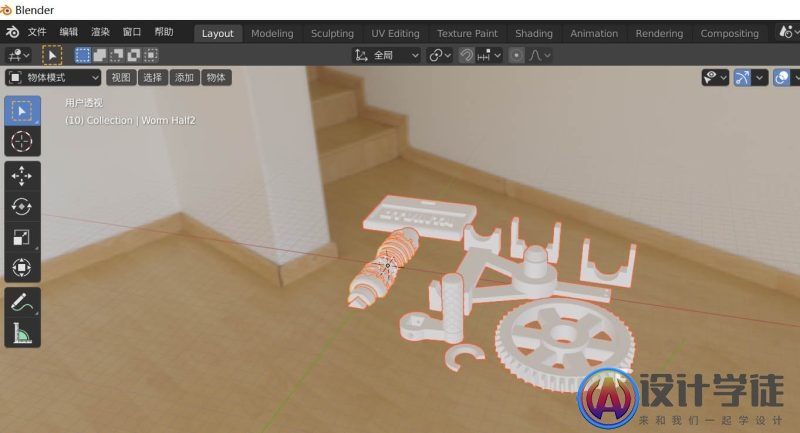Select the Cursor tool

[22, 141]
